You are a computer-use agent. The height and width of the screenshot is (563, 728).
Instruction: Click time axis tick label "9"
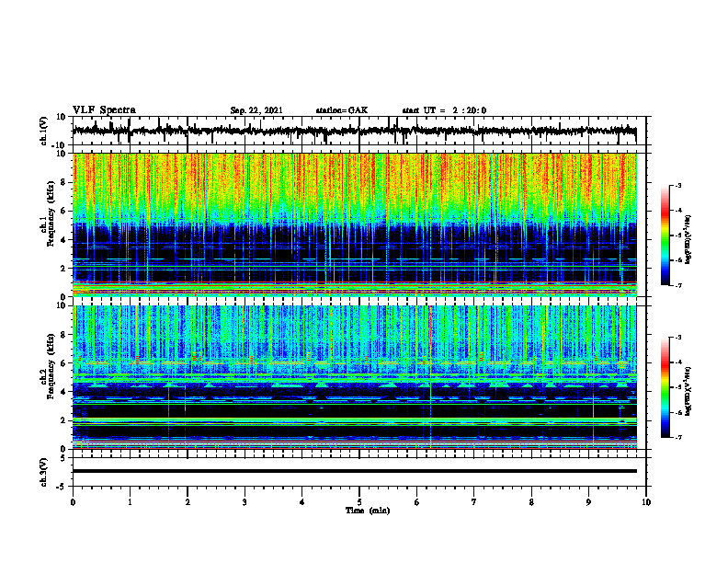[x=588, y=502]
